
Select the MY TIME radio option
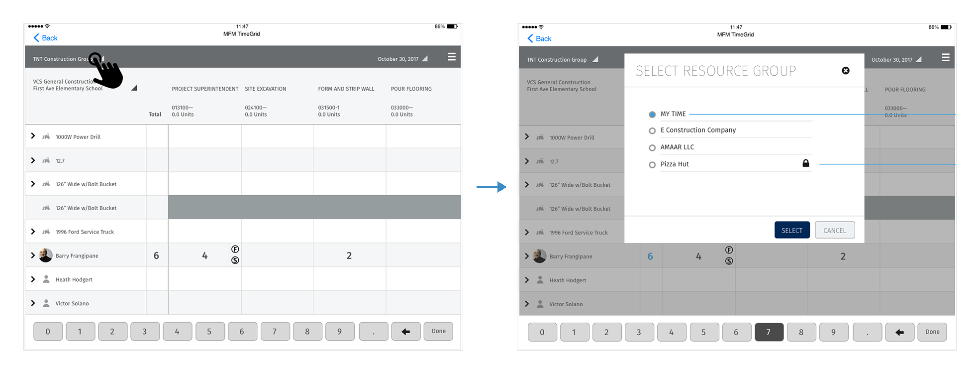pos(652,115)
